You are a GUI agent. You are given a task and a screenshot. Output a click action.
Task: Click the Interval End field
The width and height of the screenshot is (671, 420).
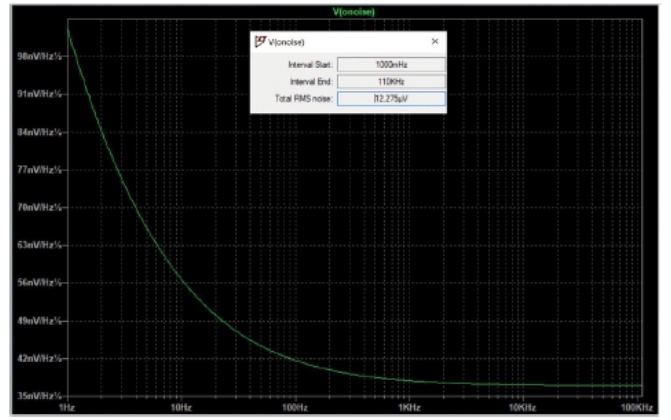(390, 81)
